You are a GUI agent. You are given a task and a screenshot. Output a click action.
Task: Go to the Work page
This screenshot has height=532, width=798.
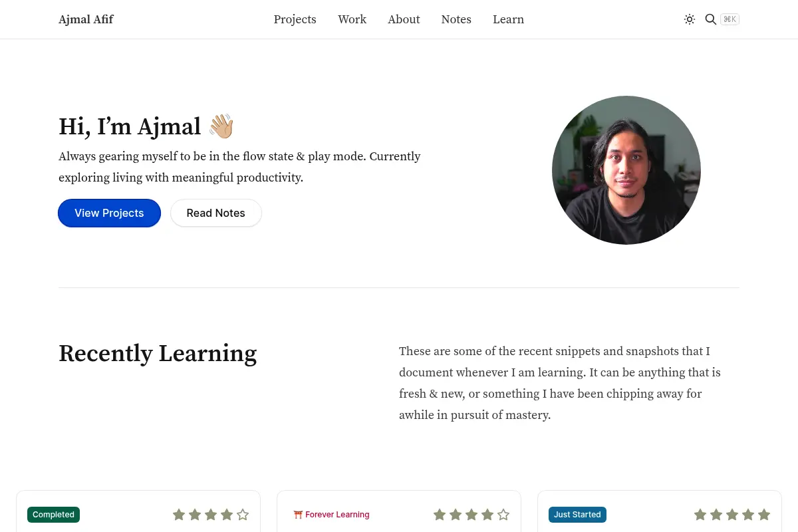click(352, 19)
